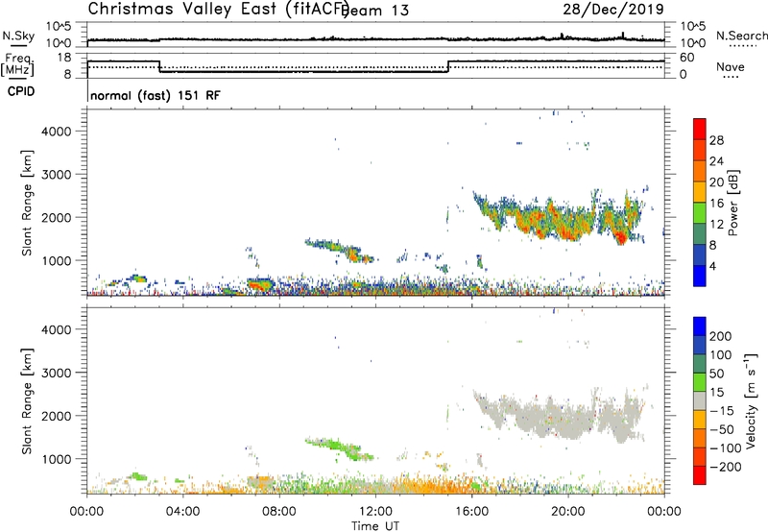The image size is (768, 532).
Task: Click the '12:00' time tick label
Action: (x=375, y=512)
